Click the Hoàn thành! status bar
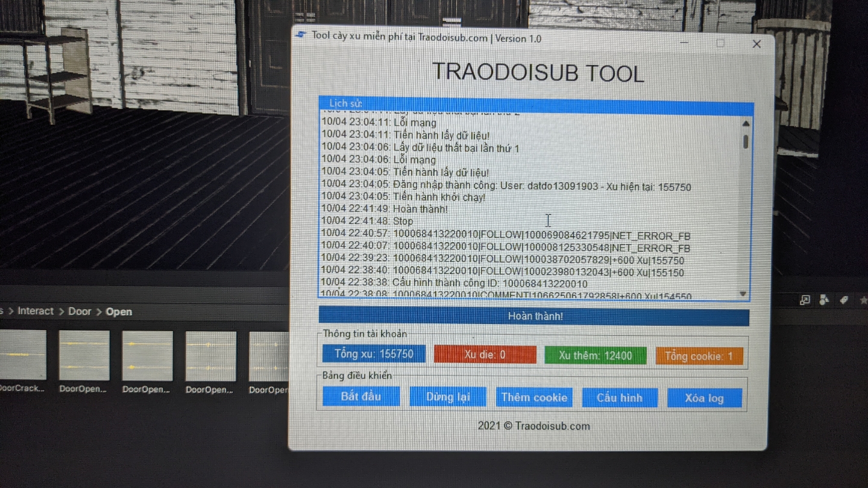This screenshot has height=488, width=868. 534,316
